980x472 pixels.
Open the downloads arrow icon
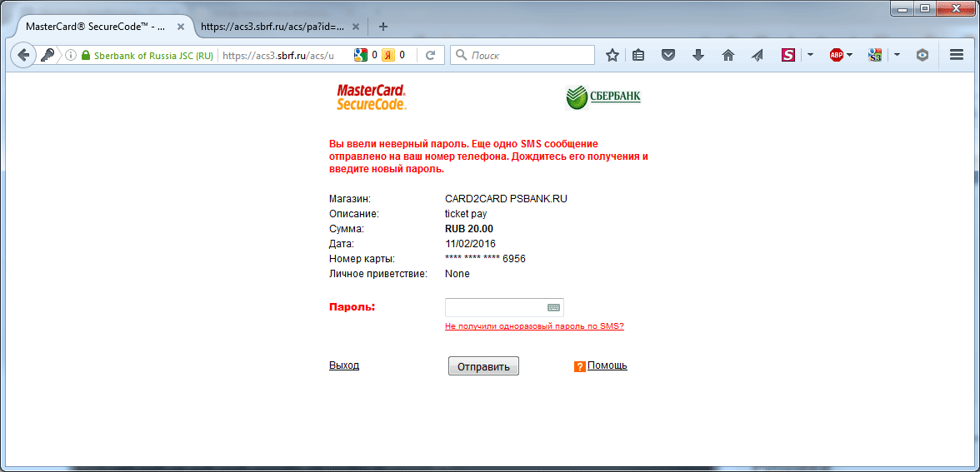(x=698, y=55)
